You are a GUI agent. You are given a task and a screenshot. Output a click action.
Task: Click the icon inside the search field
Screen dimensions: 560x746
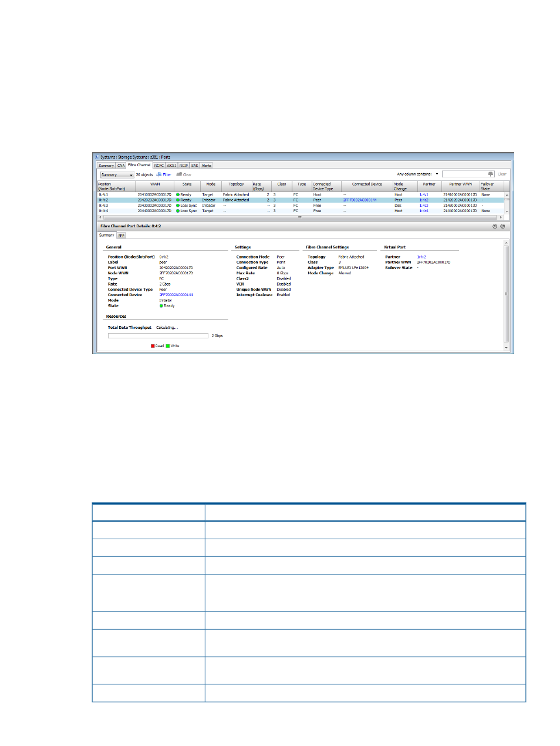tap(491, 174)
